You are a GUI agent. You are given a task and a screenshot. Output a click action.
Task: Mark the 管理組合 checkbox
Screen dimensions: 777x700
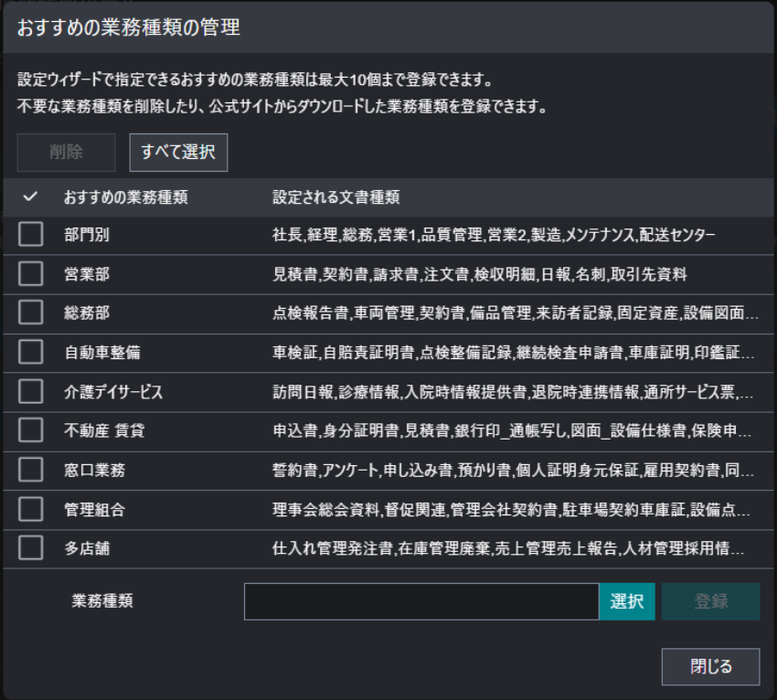[x=31, y=509]
